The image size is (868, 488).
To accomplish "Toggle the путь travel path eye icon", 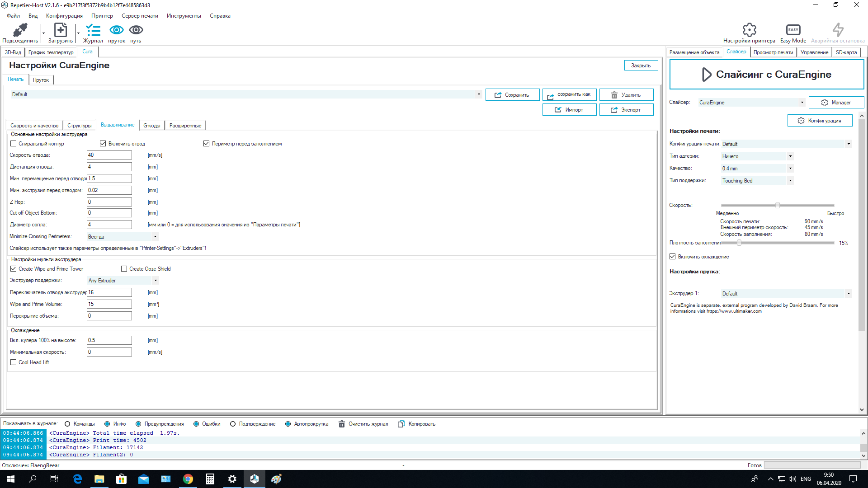I will pos(136,30).
